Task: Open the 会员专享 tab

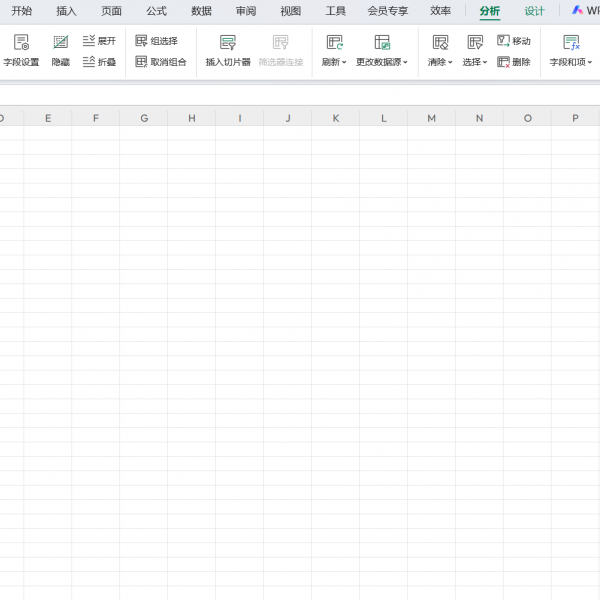Action: [x=388, y=11]
